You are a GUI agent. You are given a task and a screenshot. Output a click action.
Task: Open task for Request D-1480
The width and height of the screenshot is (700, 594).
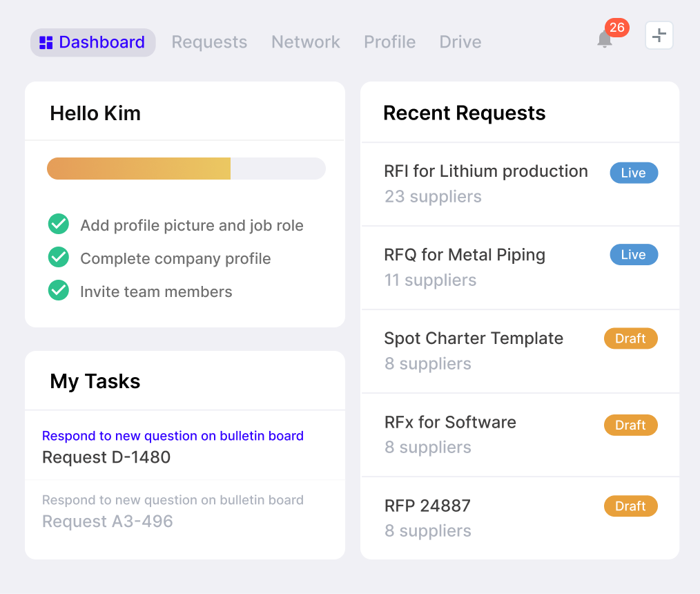[x=106, y=457]
